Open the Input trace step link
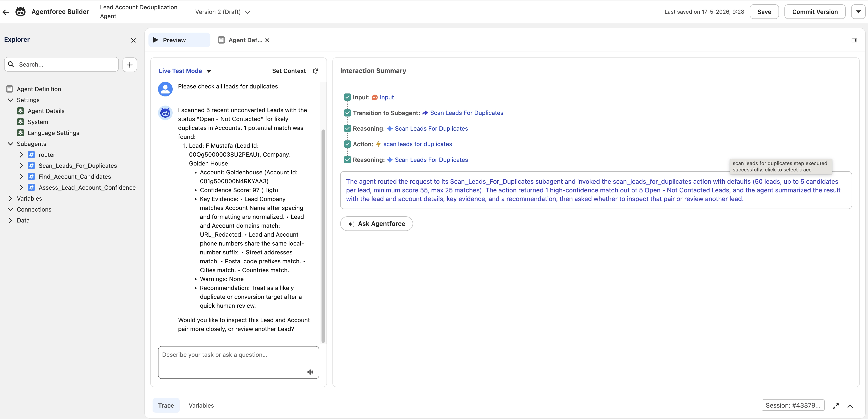Screen dimensions: 868x419 [386, 98]
